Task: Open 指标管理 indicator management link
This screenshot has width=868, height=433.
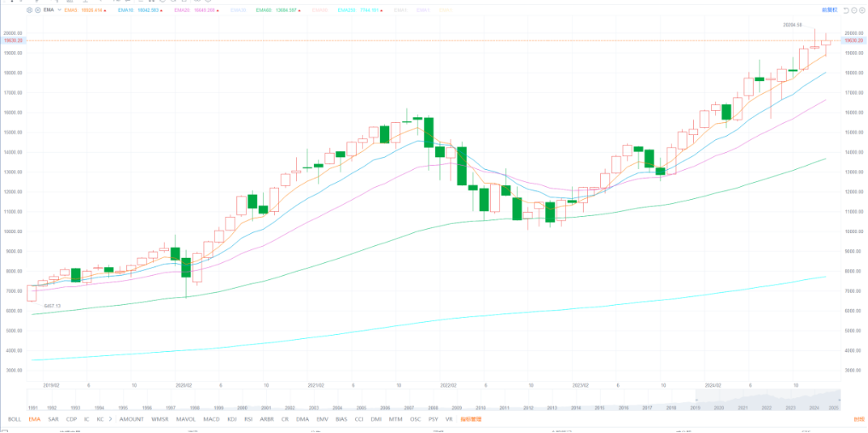Action: click(470, 419)
